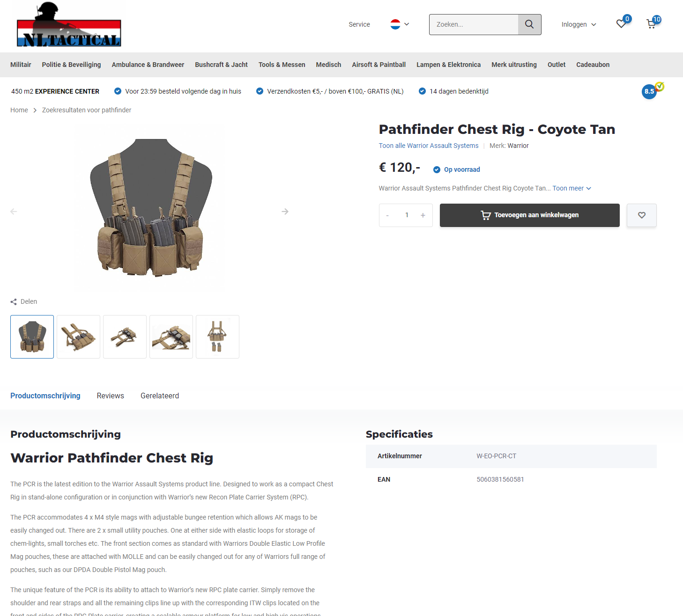This screenshot has width=683, height=616.
Task: Focus the Zoeken search field
Action: tap(474, 24)
